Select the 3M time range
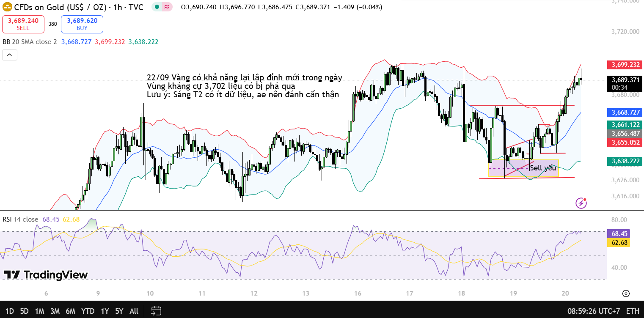Image resolution: width=644 pixels, height=318 pixels. pos(55,311)
